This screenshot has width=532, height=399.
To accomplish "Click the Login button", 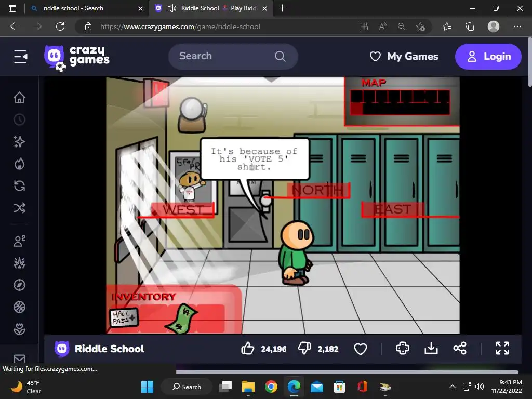I will click(488, 56).
